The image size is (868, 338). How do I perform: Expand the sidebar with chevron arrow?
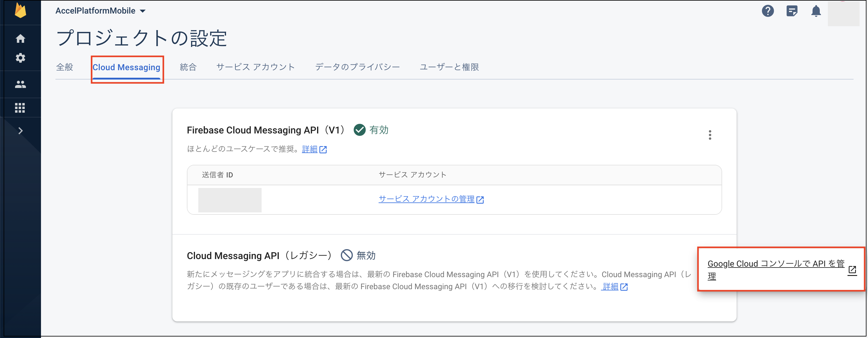(20, 131)
